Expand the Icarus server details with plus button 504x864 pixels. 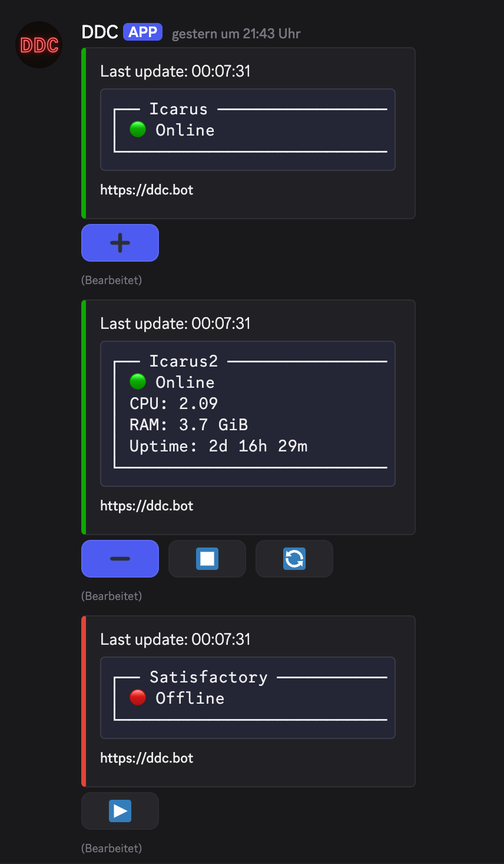120,243
